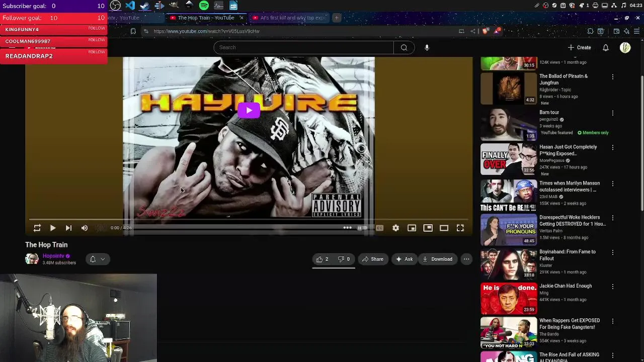Open options for 'When Rappers Get EXPOSED' video
This screenshot has height=362, width=644.
pos(613,321)
